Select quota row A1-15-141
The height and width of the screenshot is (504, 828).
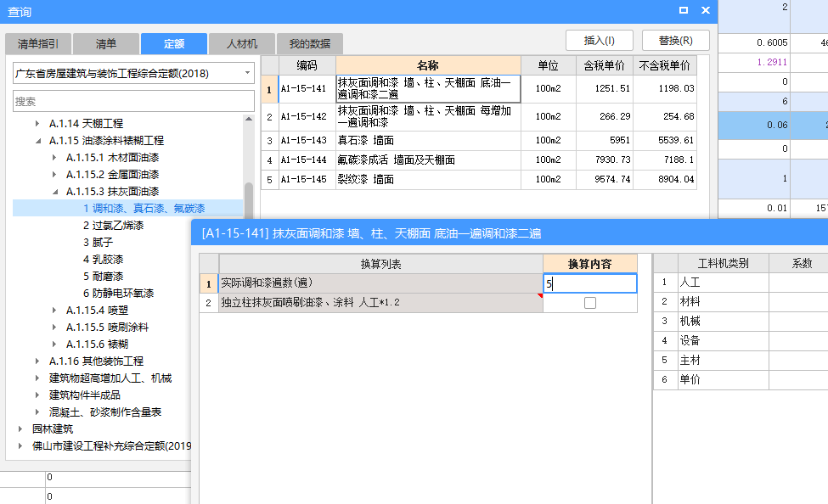click(x=478, y=88)
